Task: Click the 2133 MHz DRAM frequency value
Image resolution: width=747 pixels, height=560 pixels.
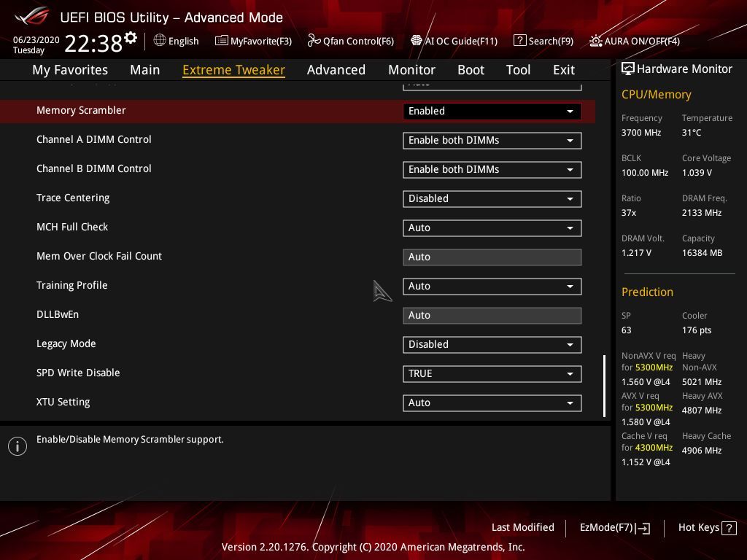Action: click(x=702, y=212)
